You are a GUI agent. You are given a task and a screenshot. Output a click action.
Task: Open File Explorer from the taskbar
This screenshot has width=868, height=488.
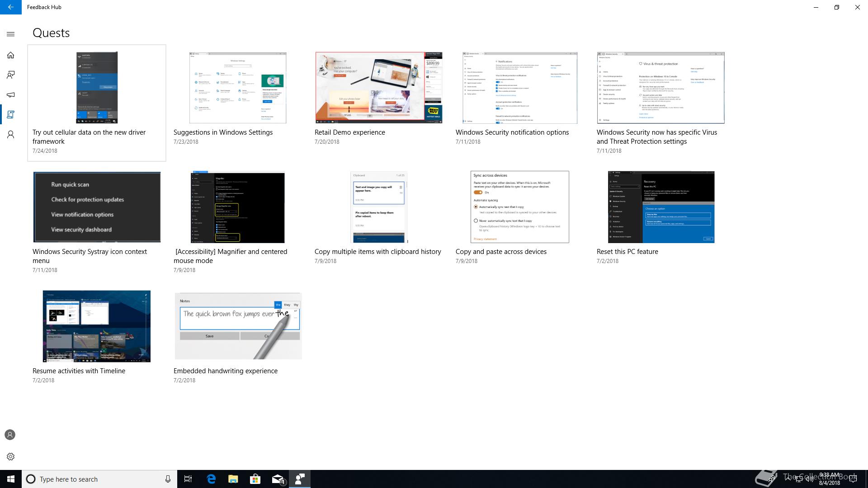click(x=233, y=479)
